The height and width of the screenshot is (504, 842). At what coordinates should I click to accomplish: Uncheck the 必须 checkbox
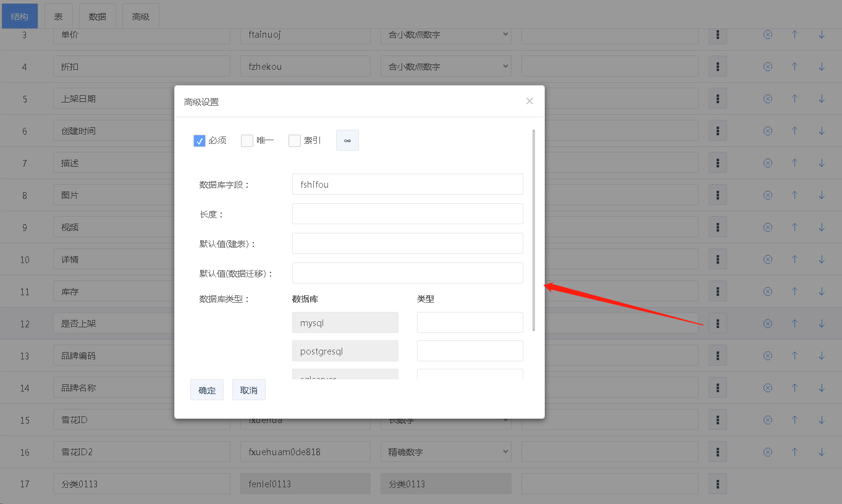(200, 141)
